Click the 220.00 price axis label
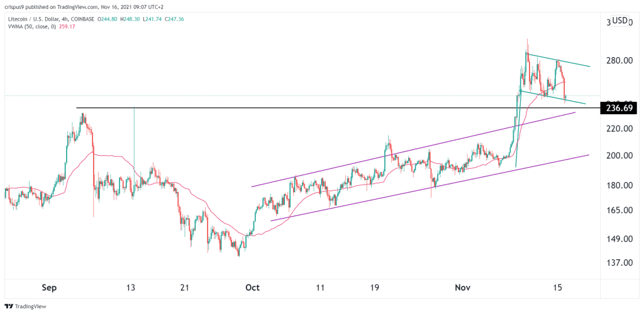This screenshot has width=644, height=314. pyautogui.click(x=619, y=129)
